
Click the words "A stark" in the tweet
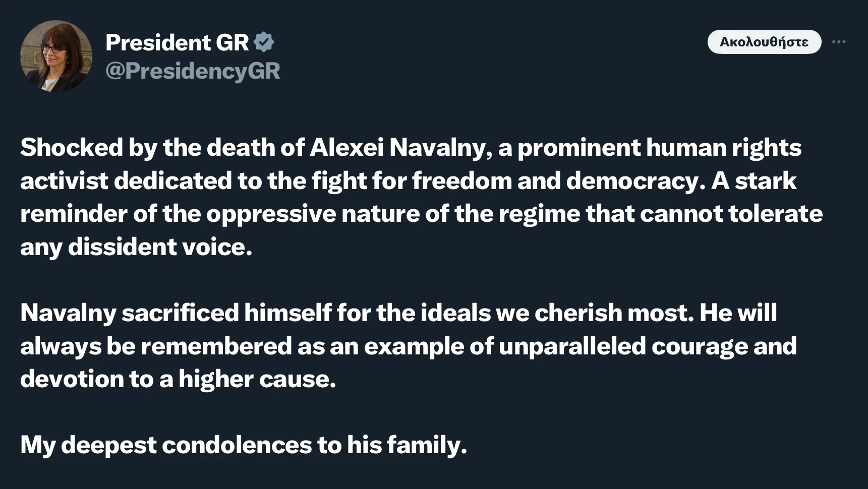tap(754, 181)
